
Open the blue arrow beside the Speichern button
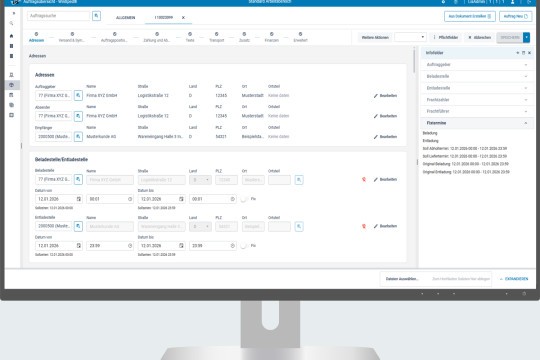[526, 37]
